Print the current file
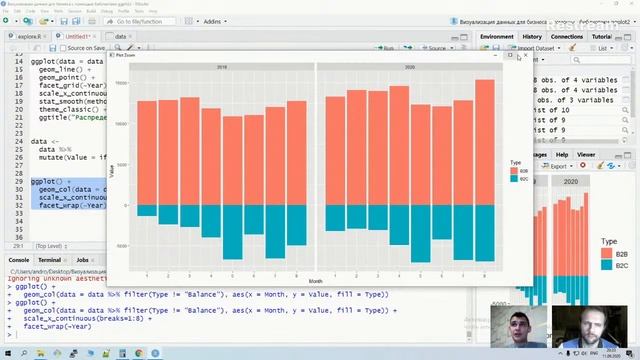This screenshot has width=640, height=360. click(92, 21)
